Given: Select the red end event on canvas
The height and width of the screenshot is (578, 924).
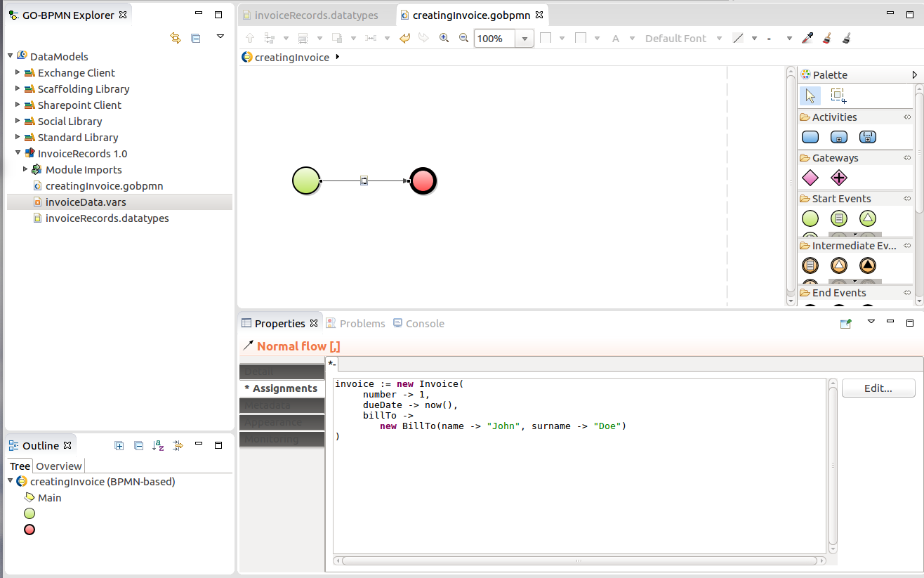Looking at the screenshot, I should click(x=423, y=180).
